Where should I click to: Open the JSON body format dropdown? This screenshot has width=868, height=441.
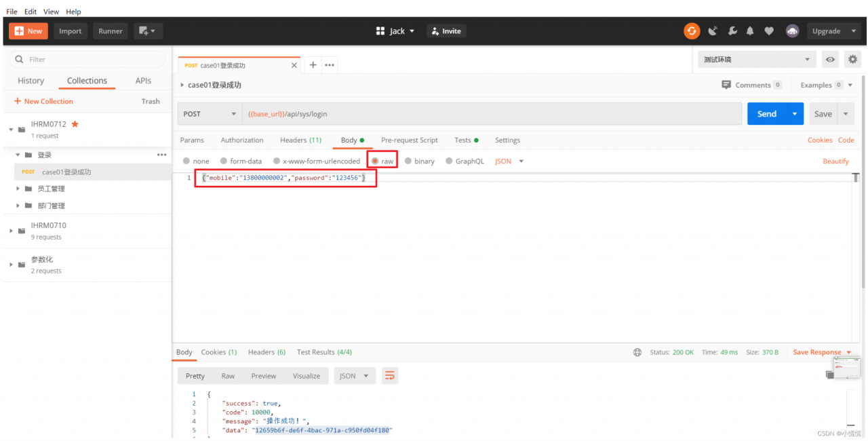(x=509, y=161)
